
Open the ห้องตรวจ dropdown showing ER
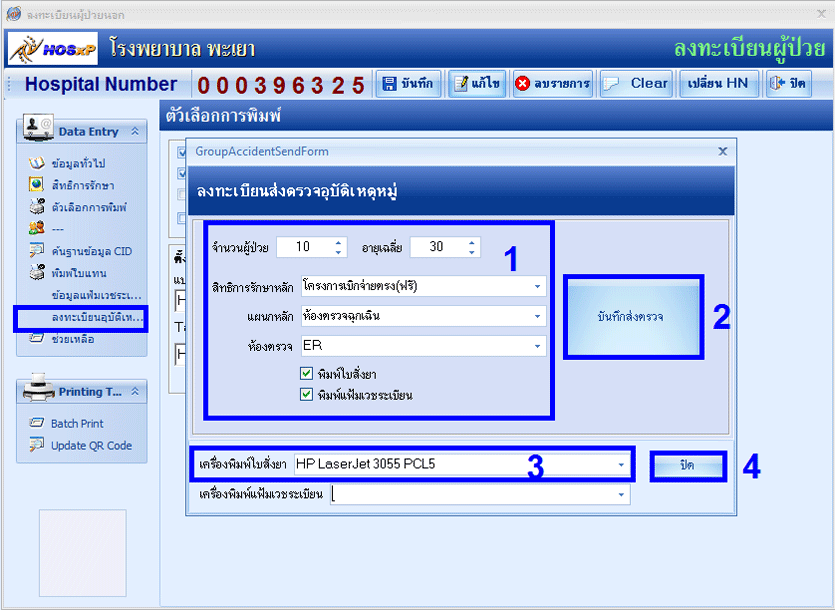[537, 346]
